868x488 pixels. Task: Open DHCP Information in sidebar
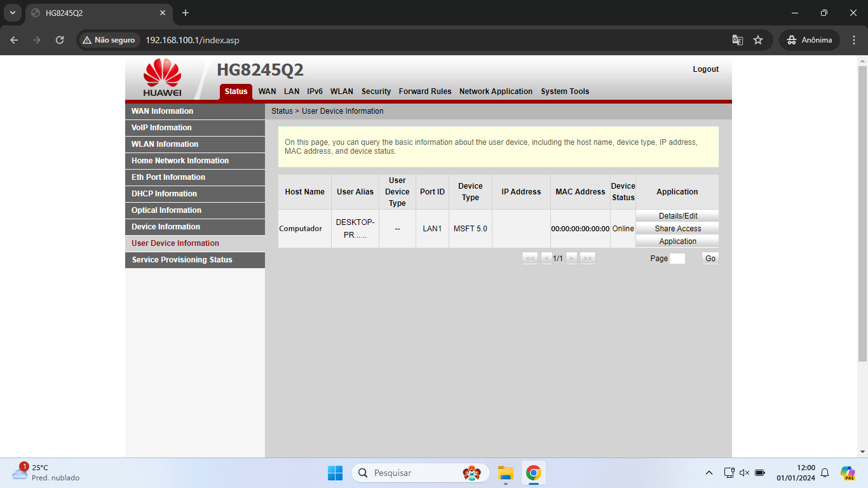(195, 194)
